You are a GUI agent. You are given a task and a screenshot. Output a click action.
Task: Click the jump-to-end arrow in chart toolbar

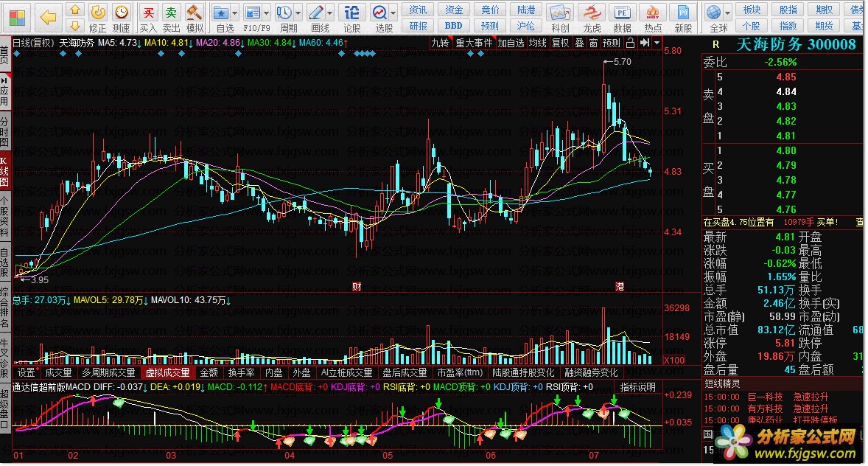pos(644,43)
